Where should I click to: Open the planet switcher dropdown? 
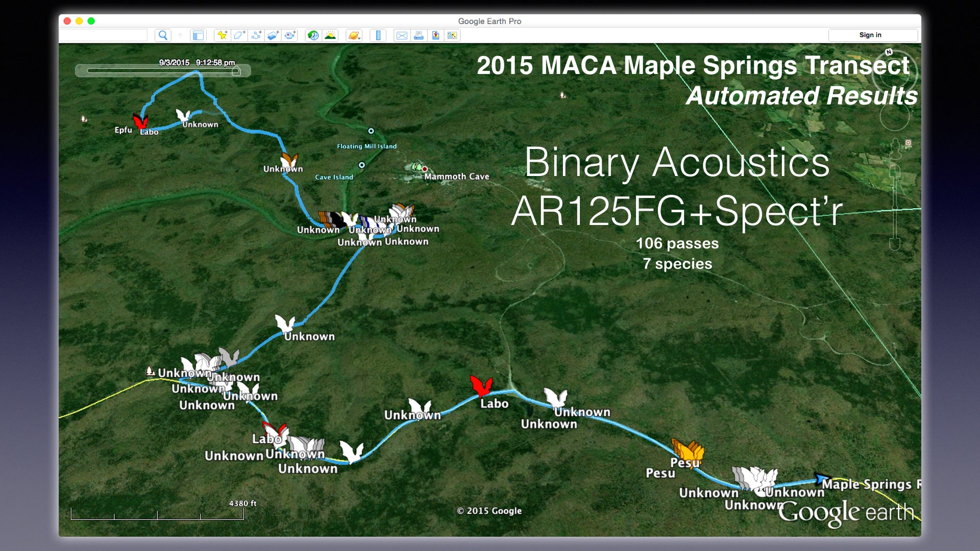[354, 35]
